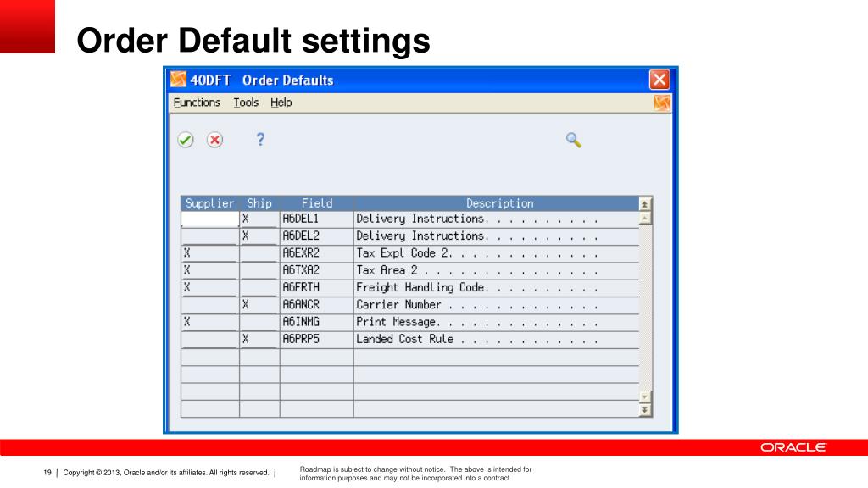Click Supplier field in A6PRP5 row
The width and height of the screenshot is (868, 488).
(x=210, y=339)
